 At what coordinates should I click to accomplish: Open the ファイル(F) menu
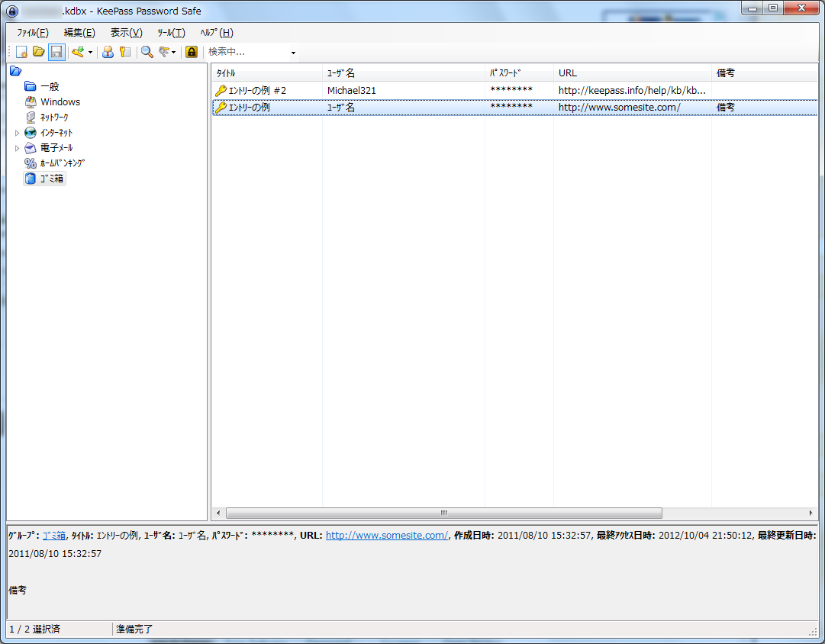tap(33, 33)
